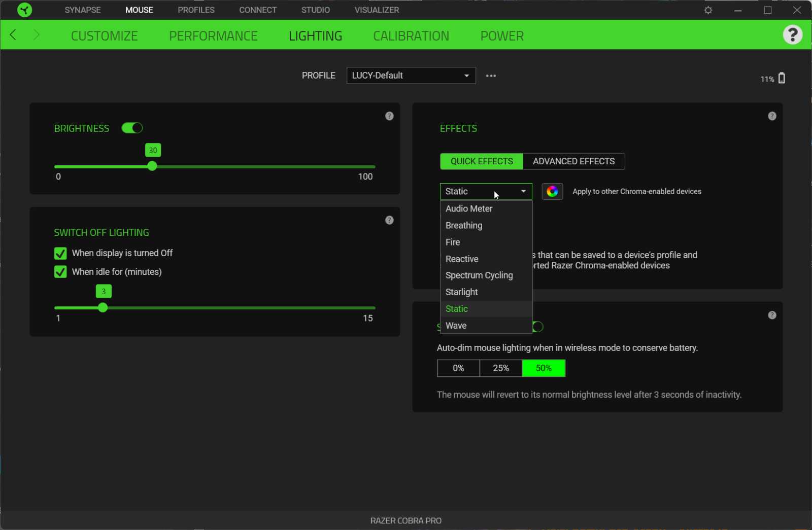Select QUICK EFFECTS button
The image size is (812, 530).
pyautogui.click(x=482, y=161)
